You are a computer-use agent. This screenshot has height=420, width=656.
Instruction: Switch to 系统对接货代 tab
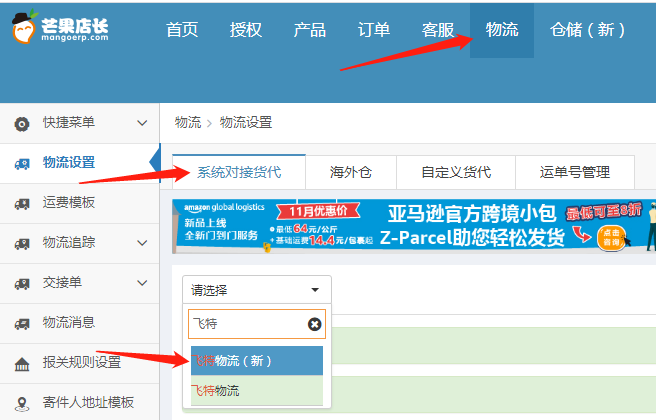[239, 172]
